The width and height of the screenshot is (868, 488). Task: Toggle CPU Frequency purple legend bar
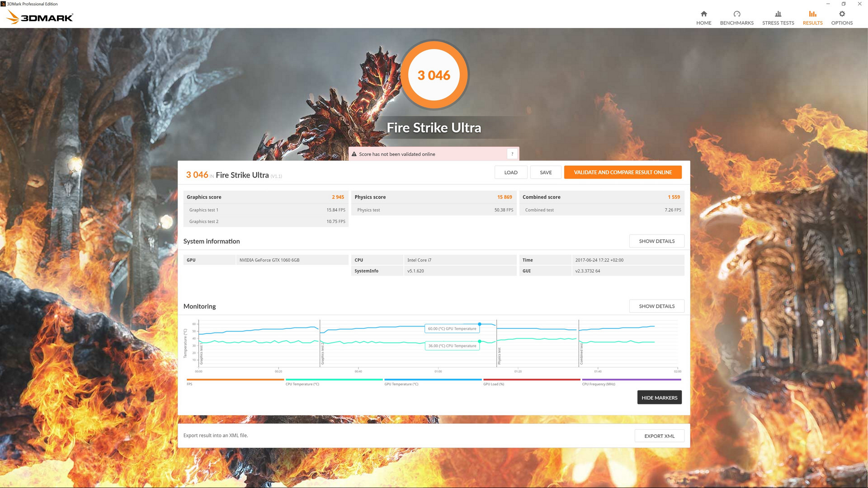point(631,380)
